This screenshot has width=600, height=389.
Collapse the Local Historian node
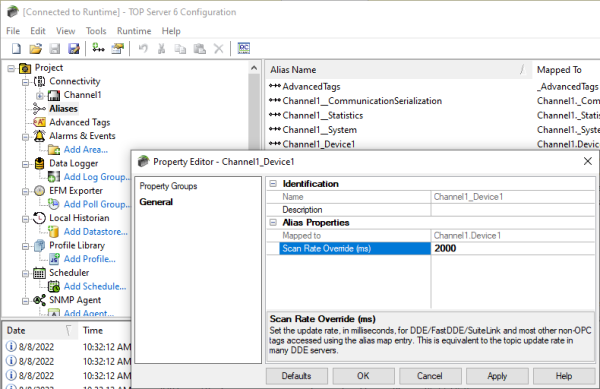click(25, 219)
